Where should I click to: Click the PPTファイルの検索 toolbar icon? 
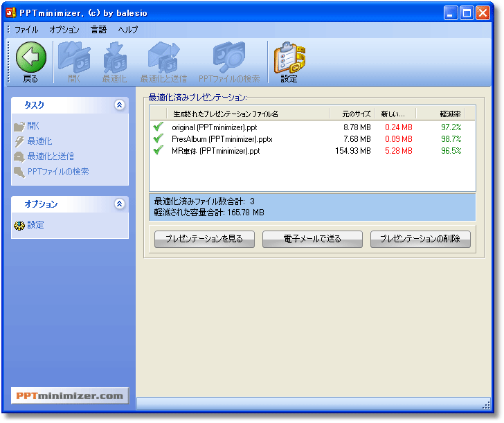point(229,57)
